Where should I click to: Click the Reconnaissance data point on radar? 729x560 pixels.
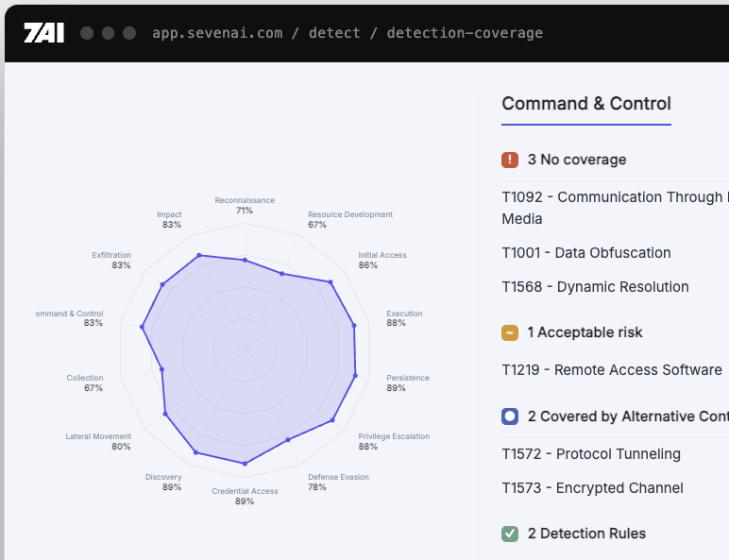click(245, 260)
